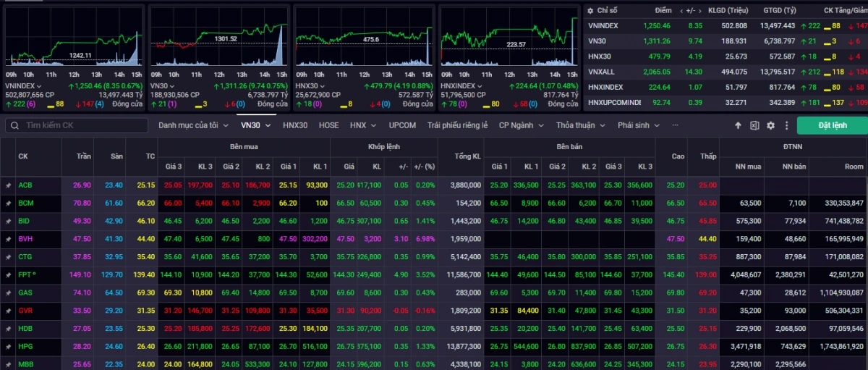Viewport: 868px width, 370px height.
Task: Click the +/- (%) column header
Action: tap(424, 167)
